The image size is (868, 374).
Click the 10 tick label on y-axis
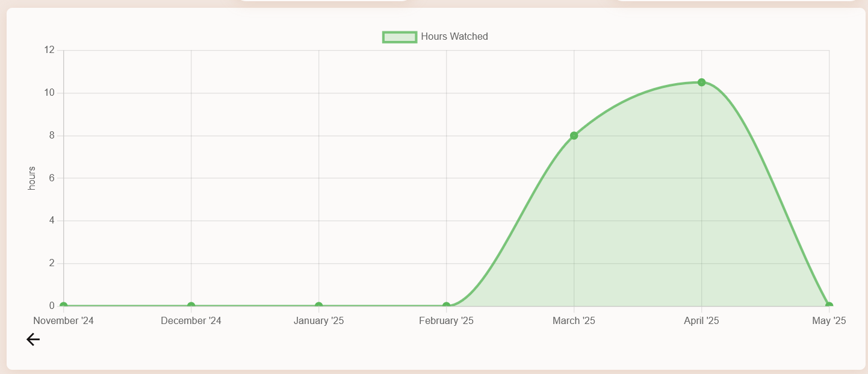(x=49, y=93)
